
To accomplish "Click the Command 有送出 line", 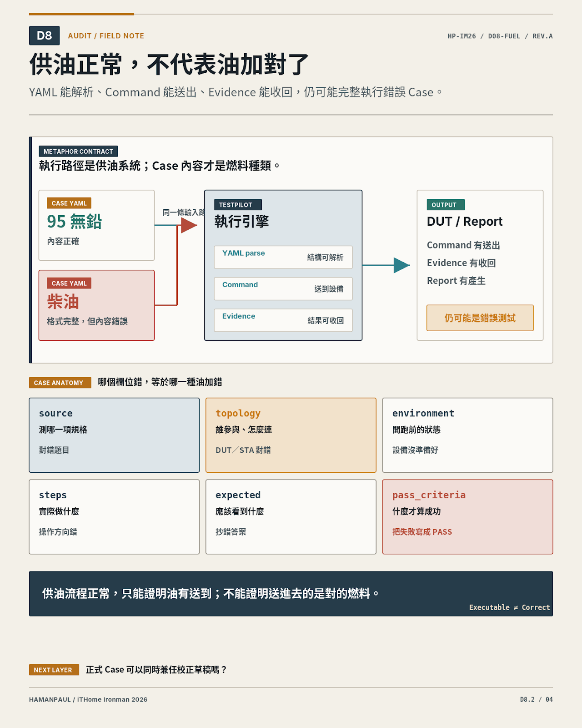I will [x=463, y=245].
